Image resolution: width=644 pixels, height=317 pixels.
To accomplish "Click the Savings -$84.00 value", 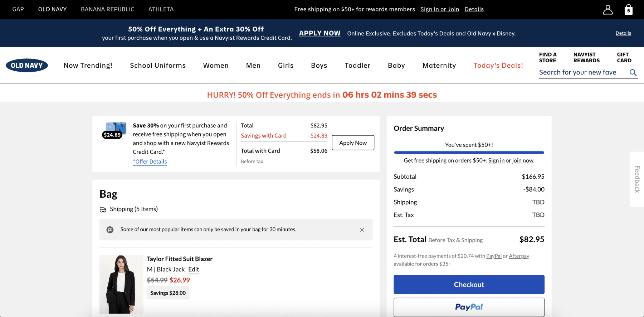I will 534,190.
